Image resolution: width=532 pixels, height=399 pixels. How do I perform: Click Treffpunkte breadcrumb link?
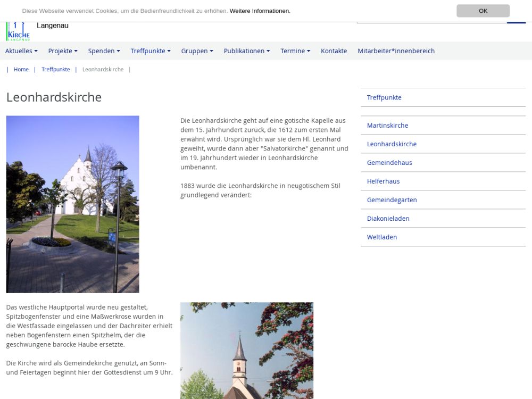tap(55, 70)
